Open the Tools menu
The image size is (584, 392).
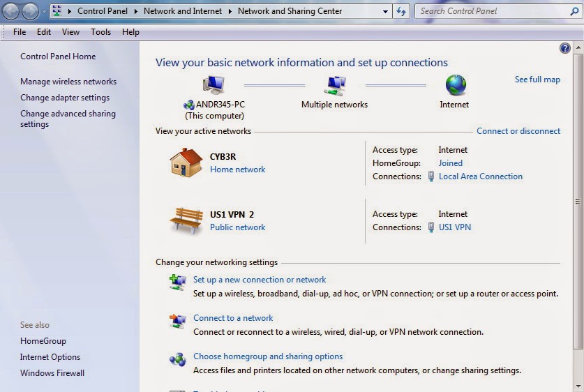pos(100,32)
